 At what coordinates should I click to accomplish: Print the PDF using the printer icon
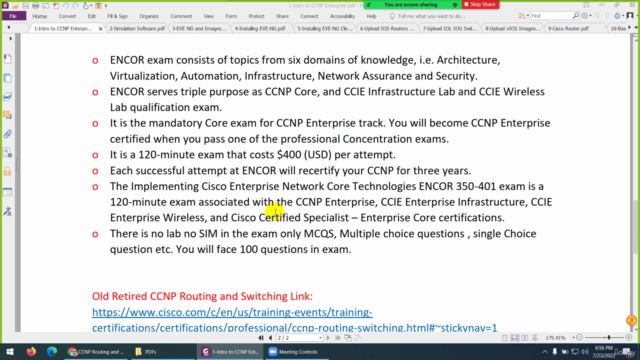click(x=36, y=6)
